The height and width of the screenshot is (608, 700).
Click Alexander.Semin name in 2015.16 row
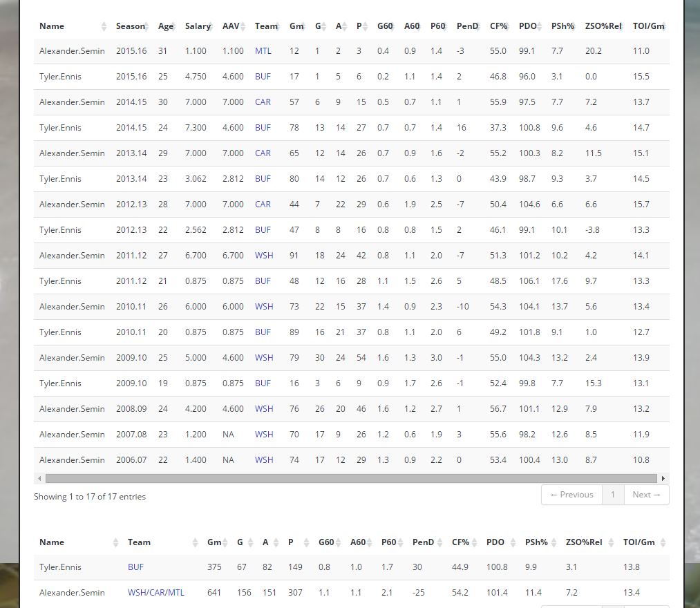pos(72,51)
